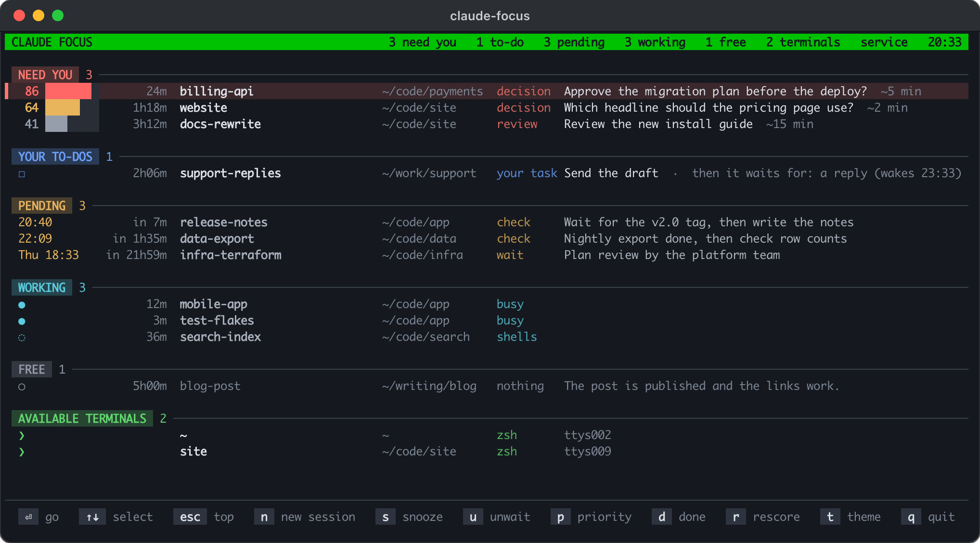
Task: Select the docs-rewrite session name
Action: pos(220,124)
